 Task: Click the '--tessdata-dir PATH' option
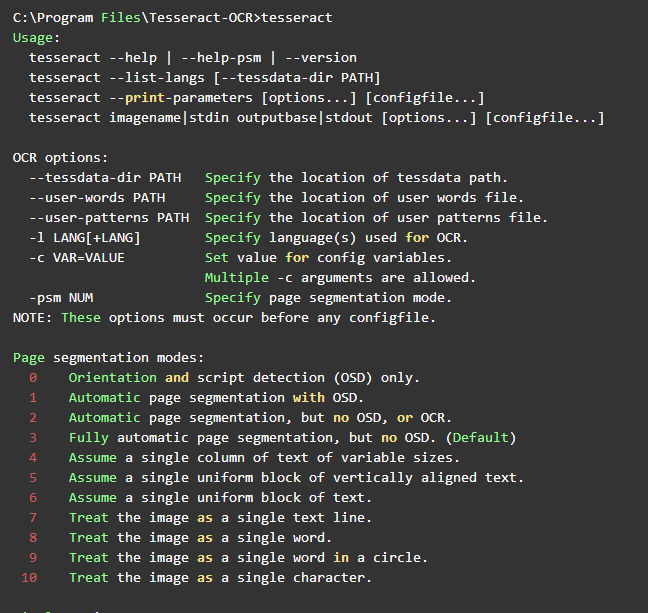tap(105, 178)
